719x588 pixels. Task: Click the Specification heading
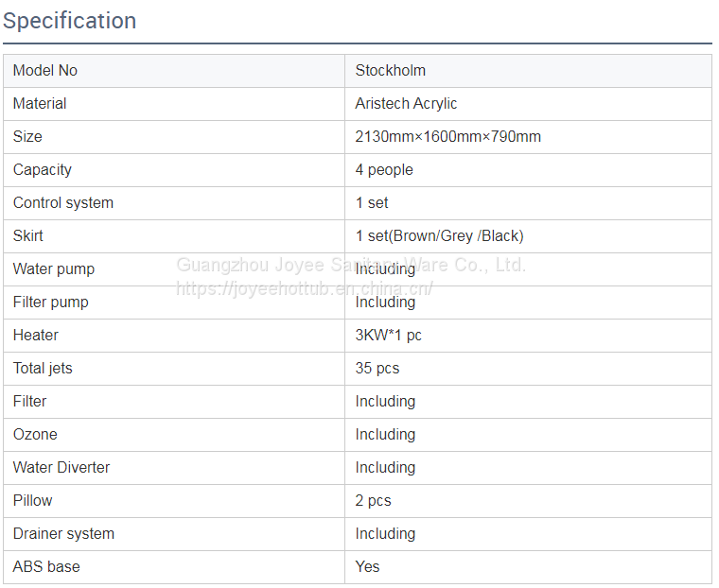(x=70, y=21)
